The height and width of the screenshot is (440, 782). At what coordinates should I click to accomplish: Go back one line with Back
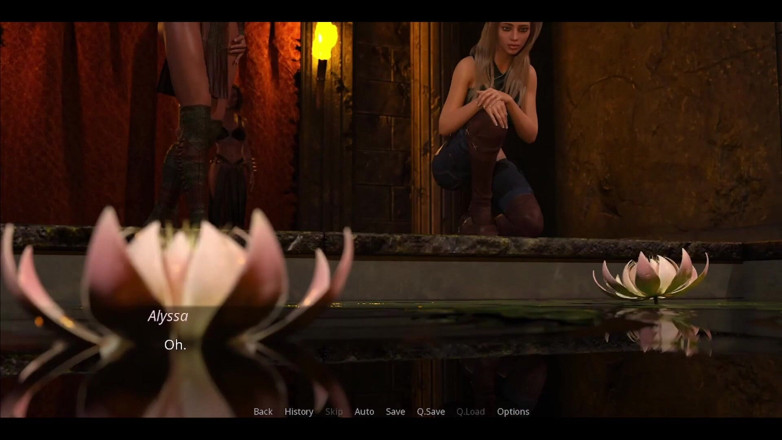263,412
